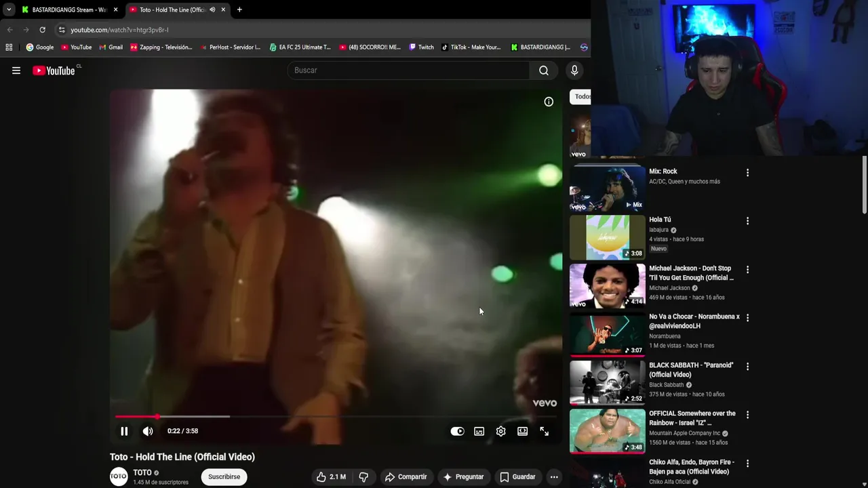Viewport: 868px width, 488px height.
Task: Pause the Toto video
Action: coord(124,431)
